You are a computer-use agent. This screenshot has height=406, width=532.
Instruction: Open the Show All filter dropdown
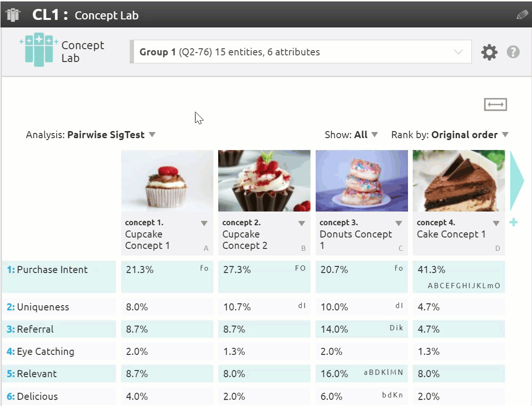pyautogui.click(x=374, y=135)
